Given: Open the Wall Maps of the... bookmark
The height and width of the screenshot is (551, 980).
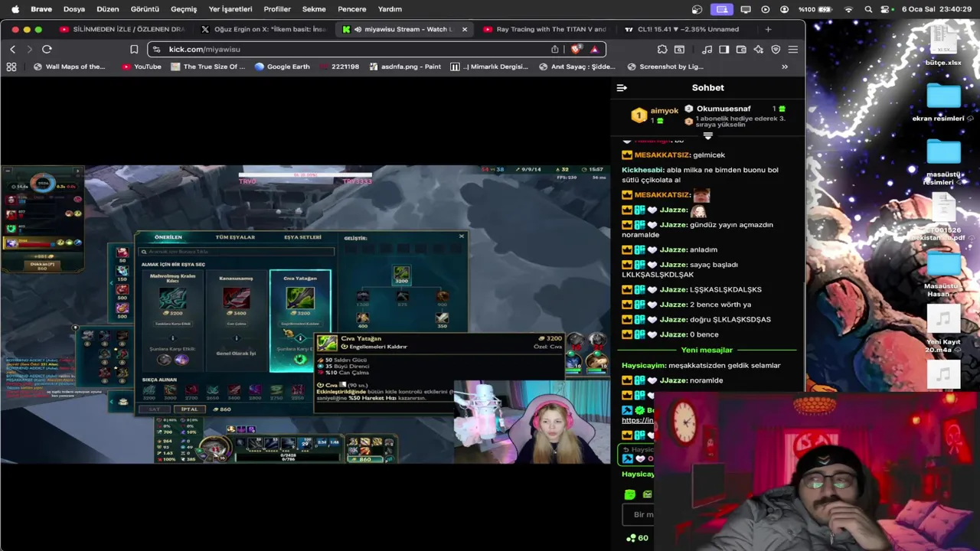Looking at the screenshot, I should 69,67.
